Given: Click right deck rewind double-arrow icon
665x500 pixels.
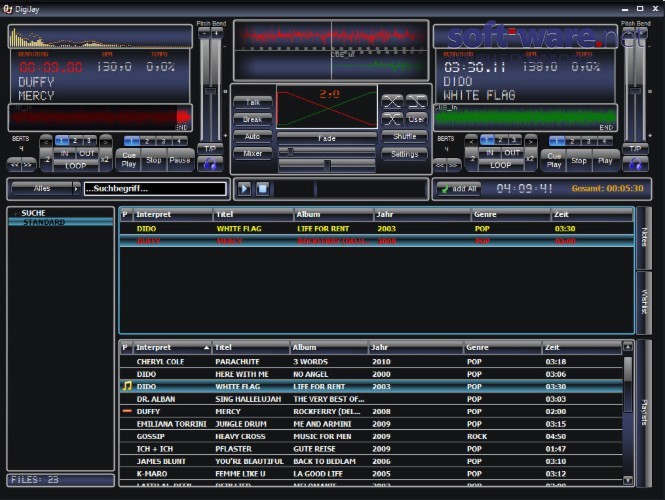Looking at the screenshot, I should click(x=440, y=165).
